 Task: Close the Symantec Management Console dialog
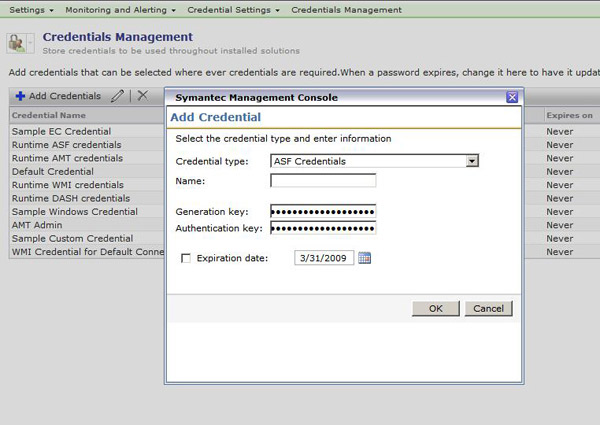[512, 97]
